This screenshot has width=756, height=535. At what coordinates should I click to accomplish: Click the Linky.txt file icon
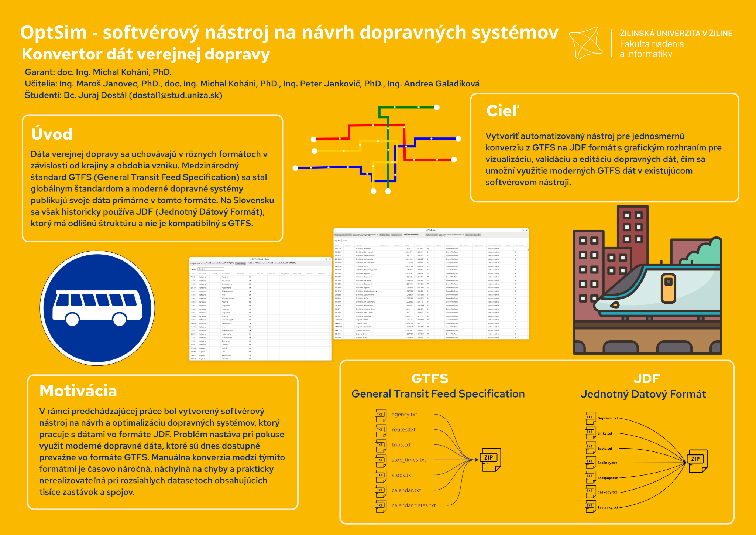[591, 433]
